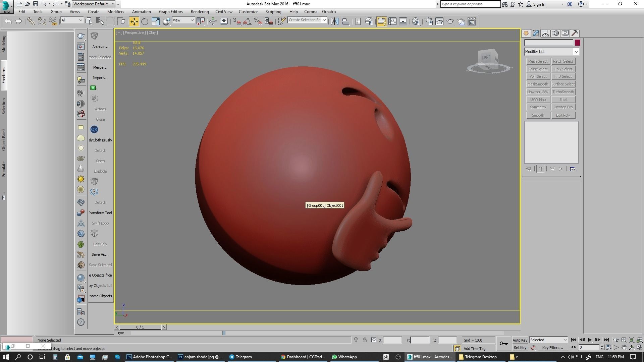This screenshot has width=644, height=362.
Task: Click the Align tool icon
Action: 345,21
